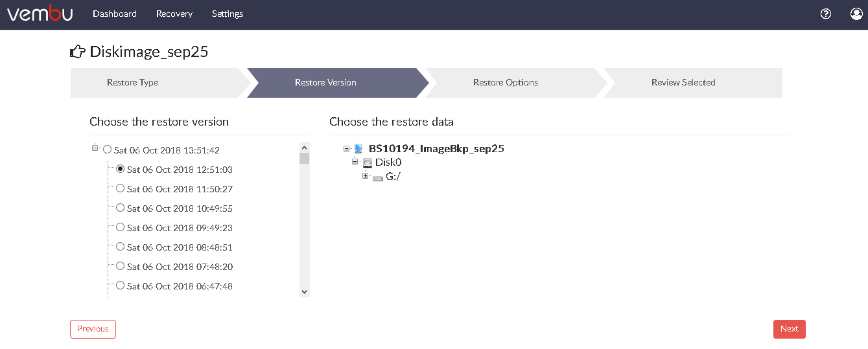Open the help question mark icon
The width and height of the screenshot is (868, 349).
[826, 14]
